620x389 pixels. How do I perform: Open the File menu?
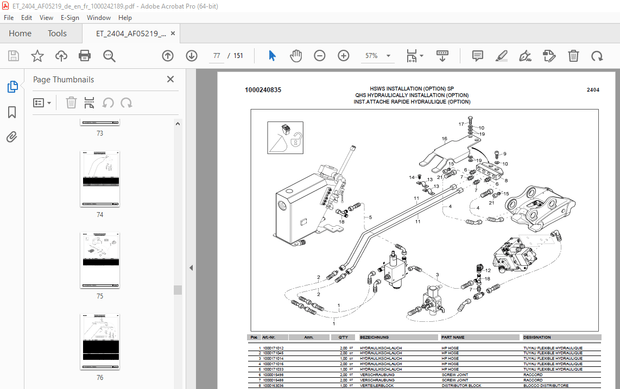tap(8, 18)
